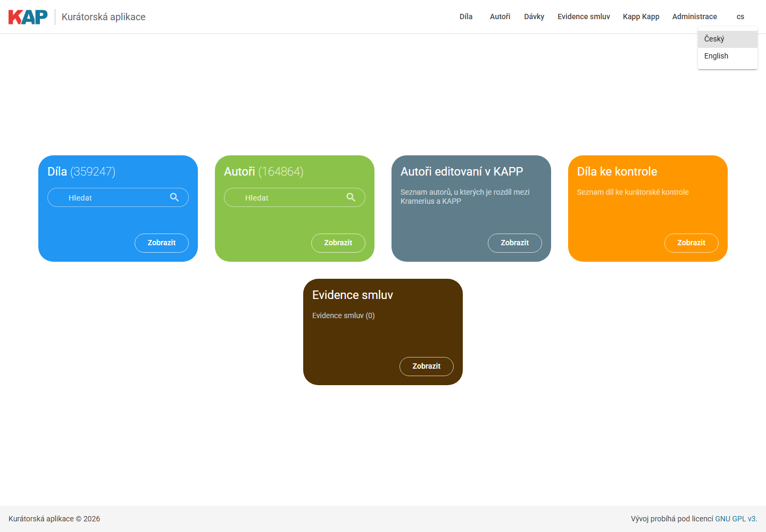Image resolution: width=766 pixels, height=532 pixels.
Task: Click the KAP logo in header
Action: tap(28, 17)
